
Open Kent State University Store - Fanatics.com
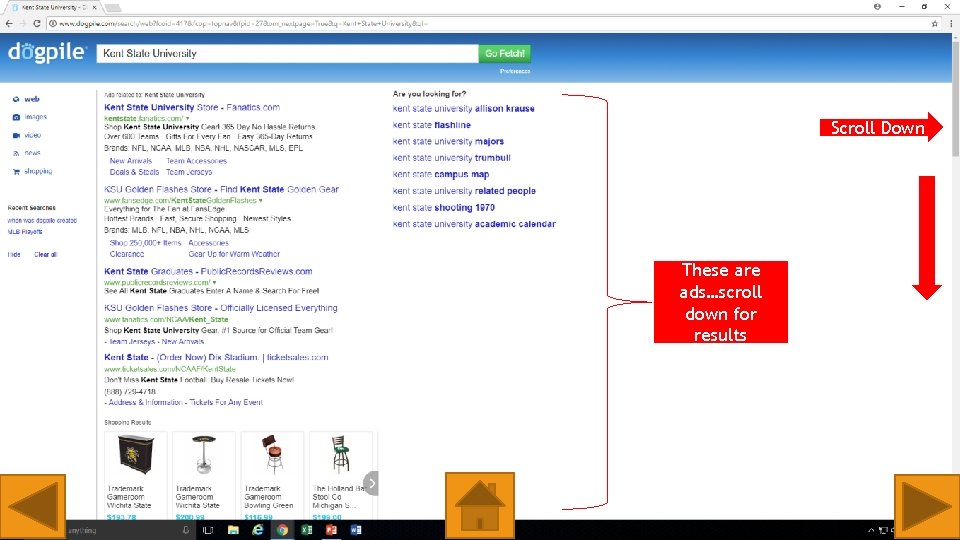(x=192, y=107)
